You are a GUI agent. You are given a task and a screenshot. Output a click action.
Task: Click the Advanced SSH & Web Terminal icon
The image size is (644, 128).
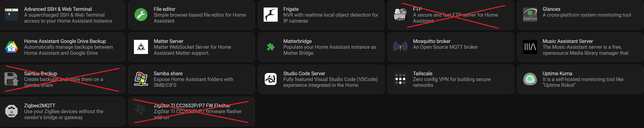pyautogui.click(x=12, y=15)
